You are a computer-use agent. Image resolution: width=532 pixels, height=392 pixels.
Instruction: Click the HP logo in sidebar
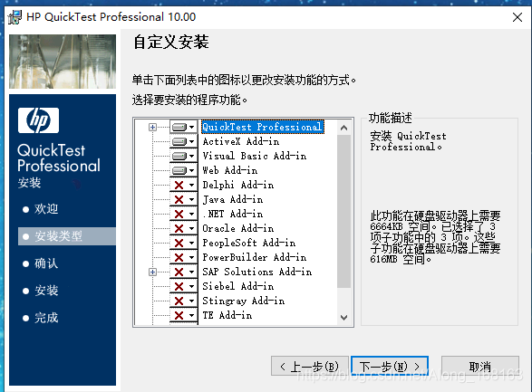point(38,120)
